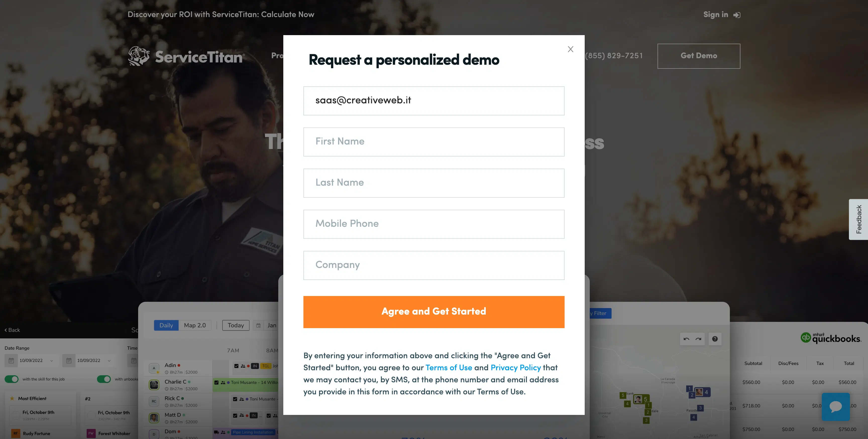This screenshot has width=868, height=439.
Task: Switch to the Map 2.0 tab
Action: point(195,325)
